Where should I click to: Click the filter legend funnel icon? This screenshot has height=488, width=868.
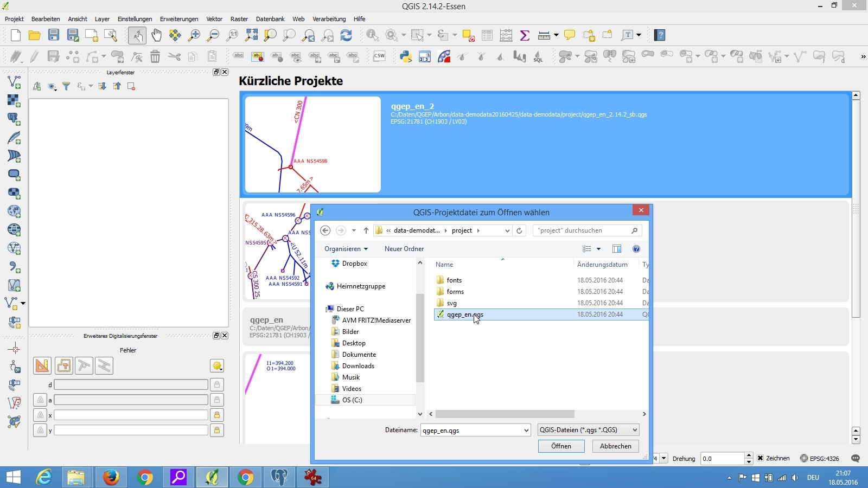tap(66, 86)
